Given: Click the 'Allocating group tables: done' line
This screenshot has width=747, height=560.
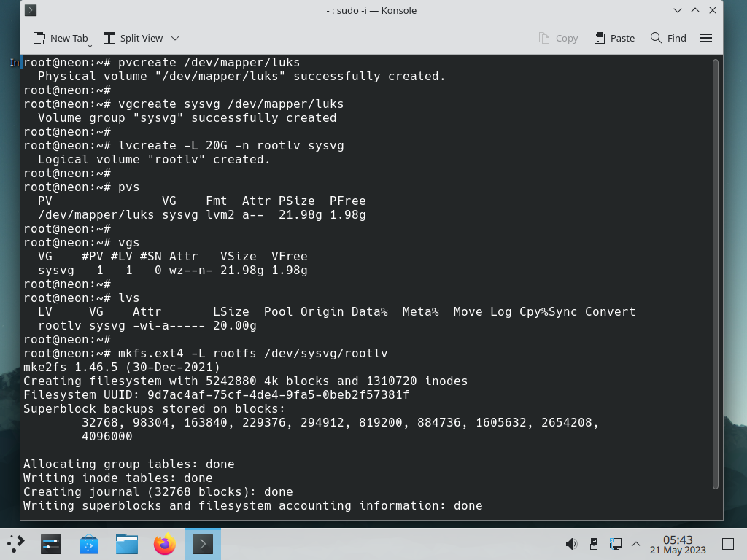Looking at the screenshot, I should pos(129,464).
